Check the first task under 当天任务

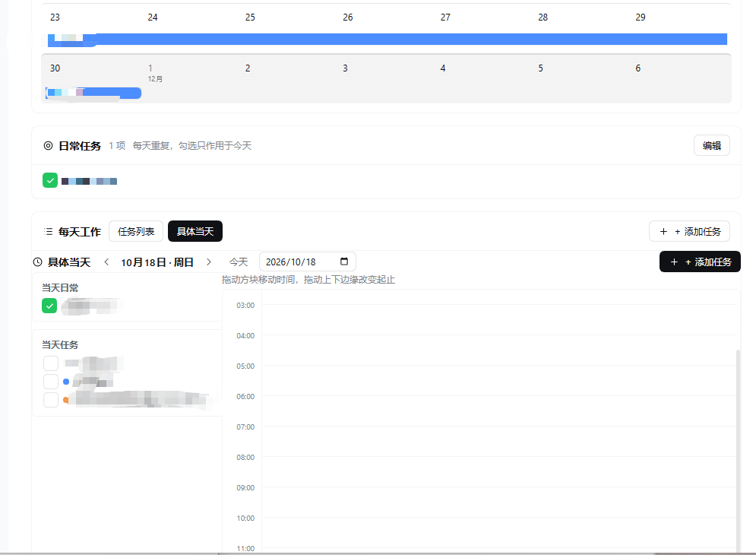coord(51,363)
